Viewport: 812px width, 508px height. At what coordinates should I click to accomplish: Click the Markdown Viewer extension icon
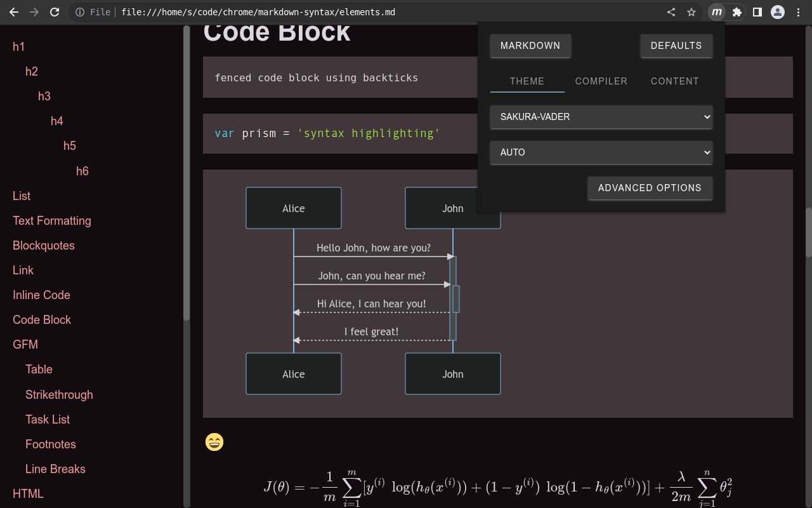click(717, 11)
